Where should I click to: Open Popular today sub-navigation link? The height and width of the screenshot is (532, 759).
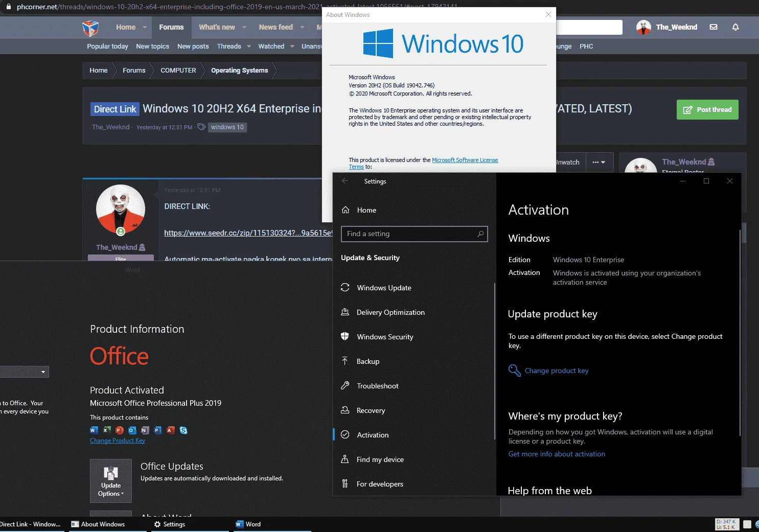tap(107, 46)
